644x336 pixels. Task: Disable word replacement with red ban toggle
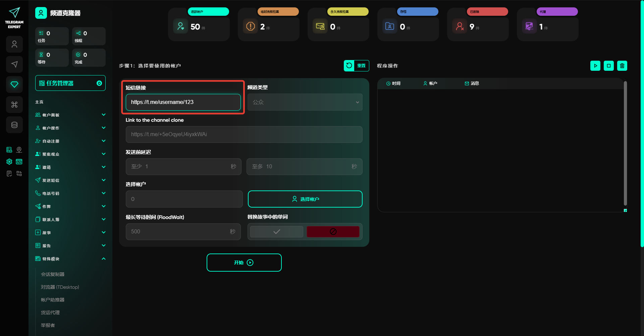(333, 232)
